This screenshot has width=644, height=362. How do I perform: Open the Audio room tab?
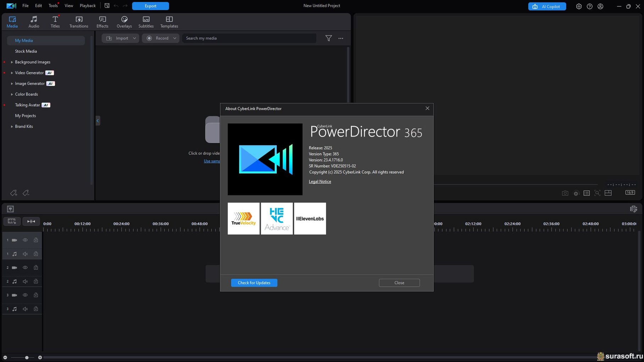point(34,22)
